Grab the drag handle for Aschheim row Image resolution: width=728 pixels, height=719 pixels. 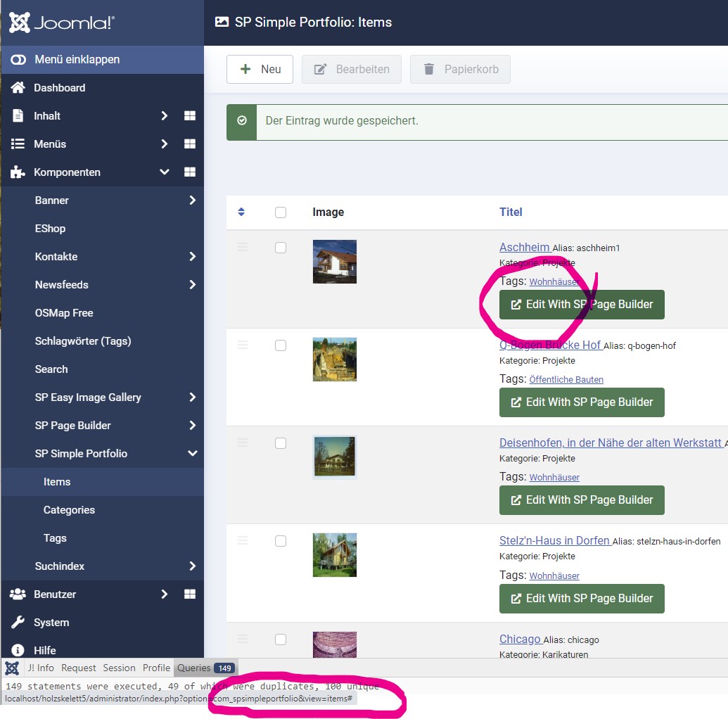pyautogui.click(x=243, y=247)
